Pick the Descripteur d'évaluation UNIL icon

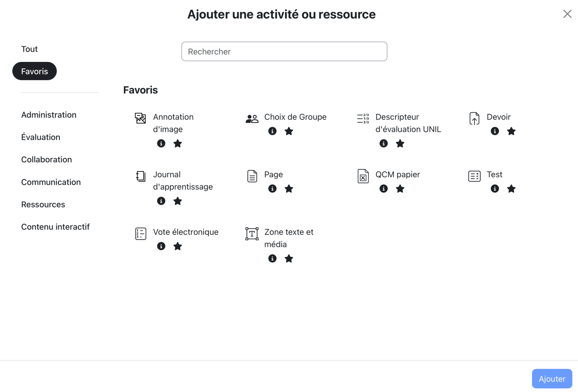tap(363, 118)
